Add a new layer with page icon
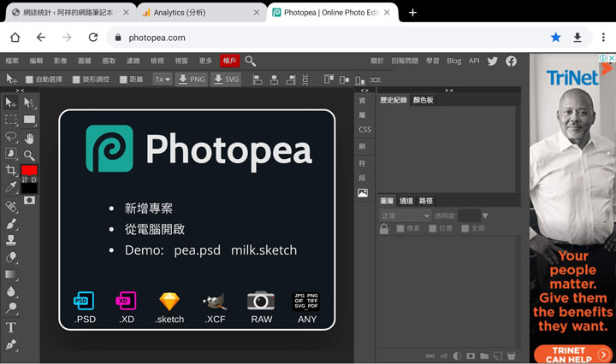Screen dimensions: 616x364 pyautogui.click(x=498, y=355)
